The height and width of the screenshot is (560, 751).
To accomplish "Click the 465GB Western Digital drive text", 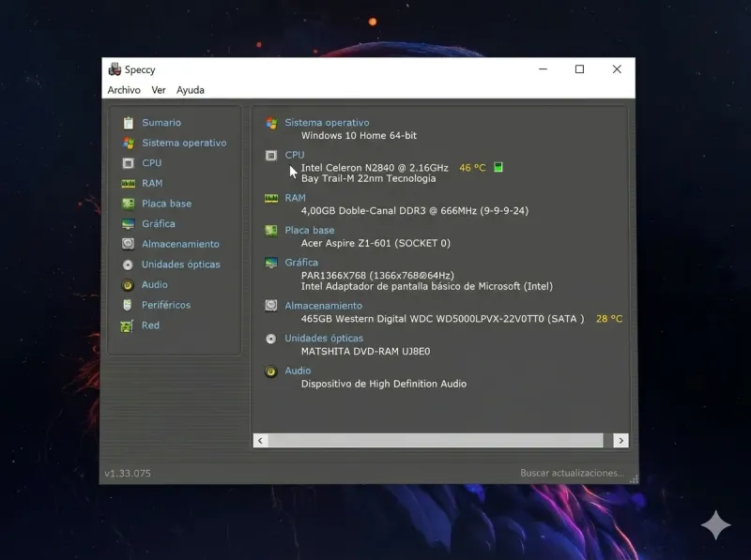I will (442, 319).
